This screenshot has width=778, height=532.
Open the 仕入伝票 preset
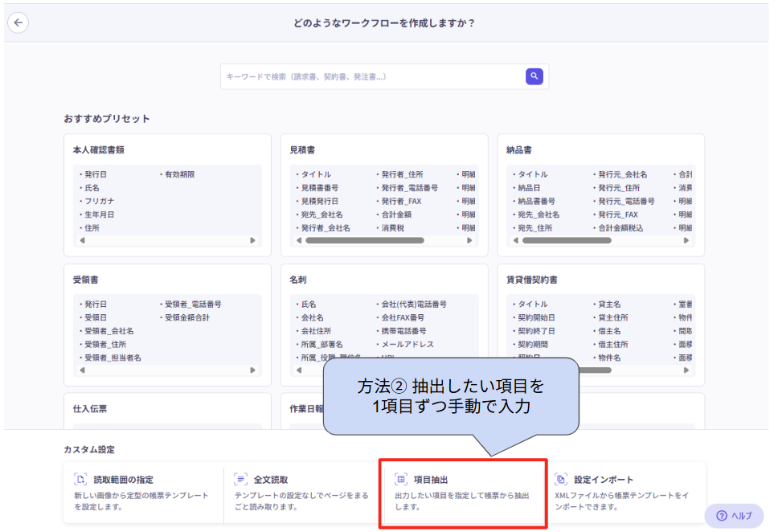click(x=167, y=408)
